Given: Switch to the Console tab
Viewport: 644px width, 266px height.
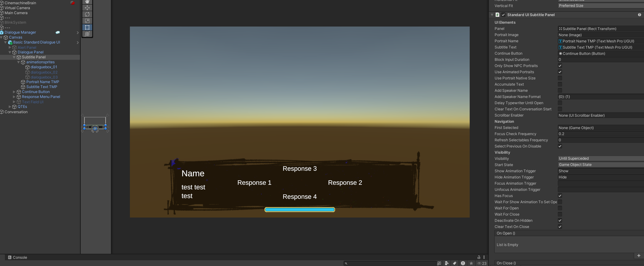Looking at the screenshot, I should coord(17,257).
